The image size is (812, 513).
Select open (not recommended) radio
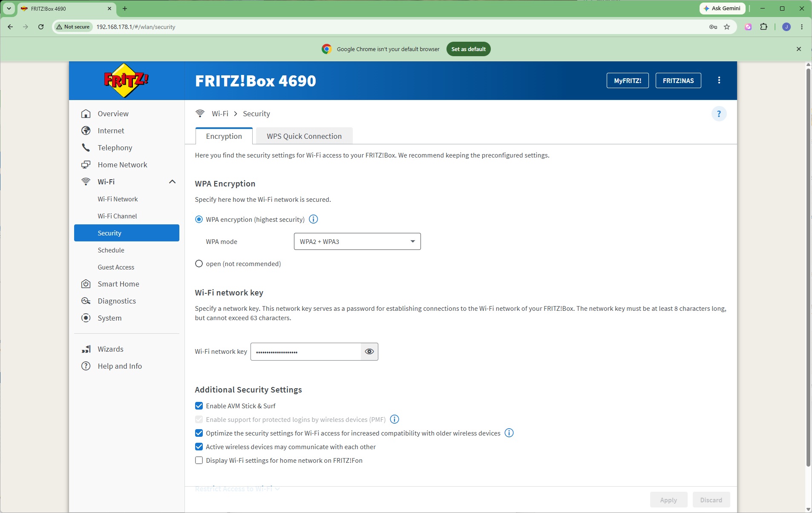click(199, 264)
